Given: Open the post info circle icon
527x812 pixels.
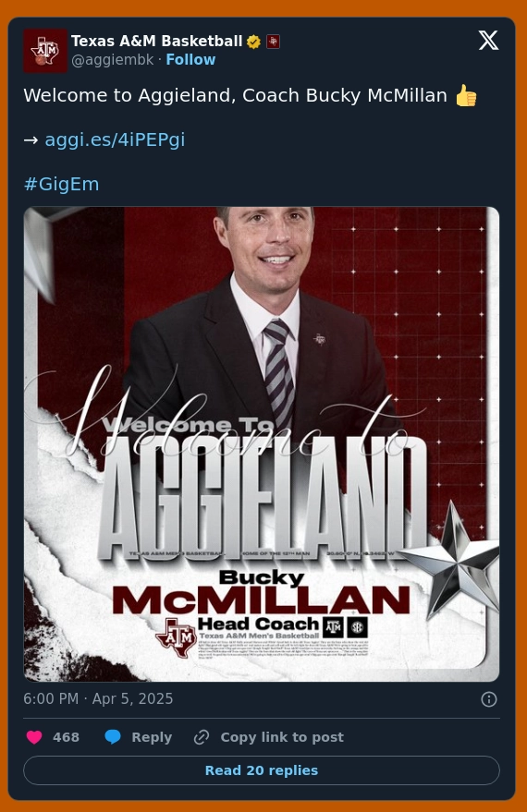Looking at the screenshot, I should (489, 699).
